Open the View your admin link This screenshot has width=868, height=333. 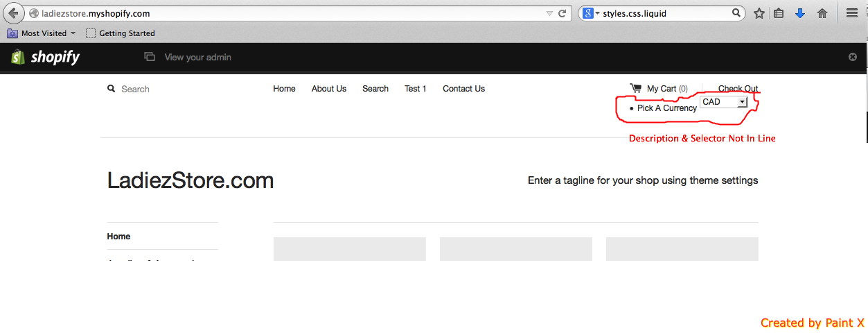click(187, 57)
